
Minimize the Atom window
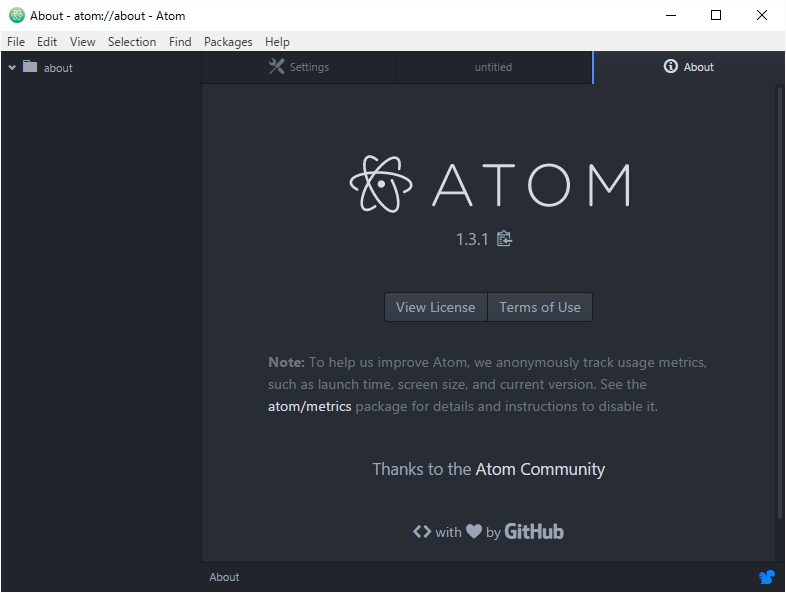click(671, 16)
